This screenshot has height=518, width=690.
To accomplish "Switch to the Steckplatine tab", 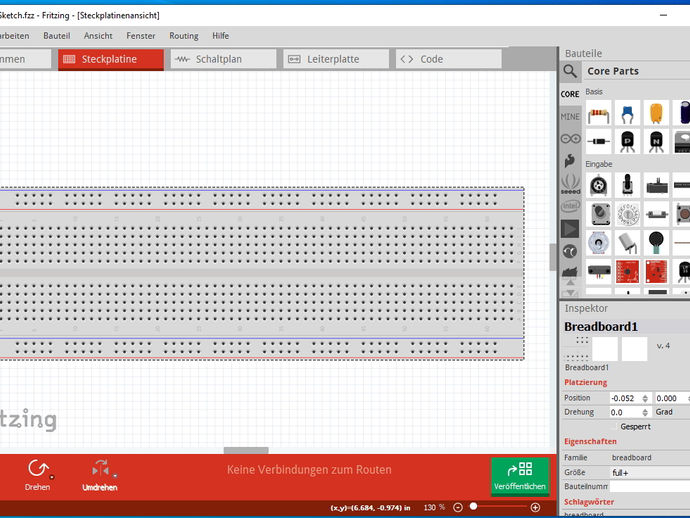I will 111,59.
